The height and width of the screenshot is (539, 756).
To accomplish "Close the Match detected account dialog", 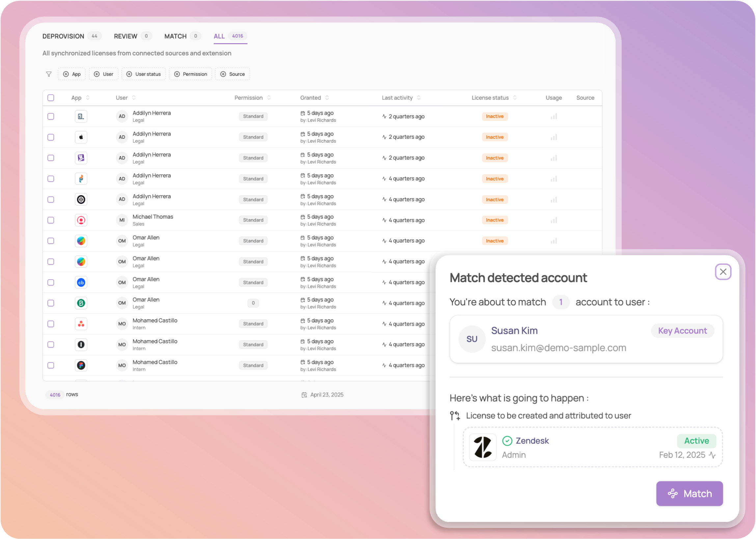I will tap(723, 272).
